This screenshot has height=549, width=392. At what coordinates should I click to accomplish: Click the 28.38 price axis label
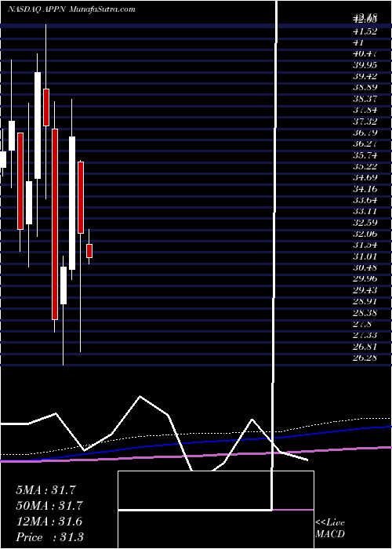coord(366,313)
